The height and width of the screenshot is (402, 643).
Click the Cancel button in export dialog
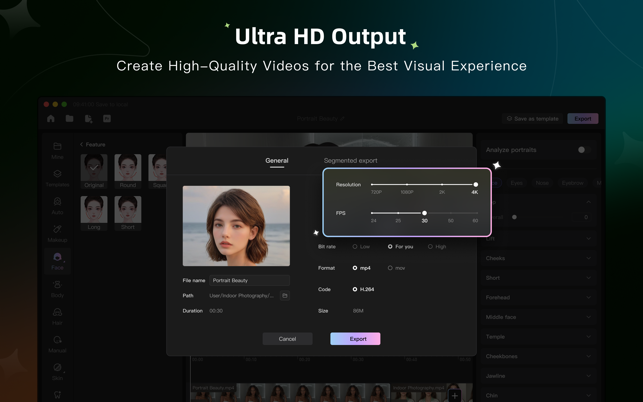tap(287, 339)
